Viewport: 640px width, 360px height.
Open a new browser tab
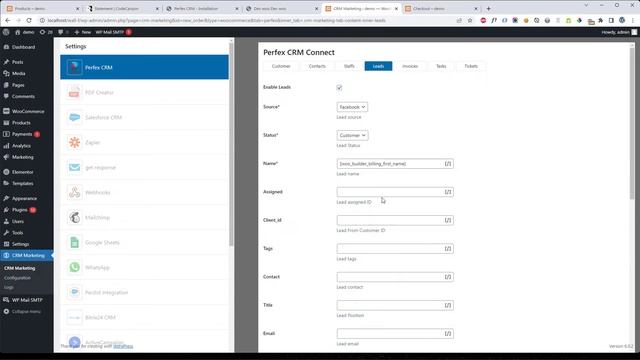coord(489,8)
